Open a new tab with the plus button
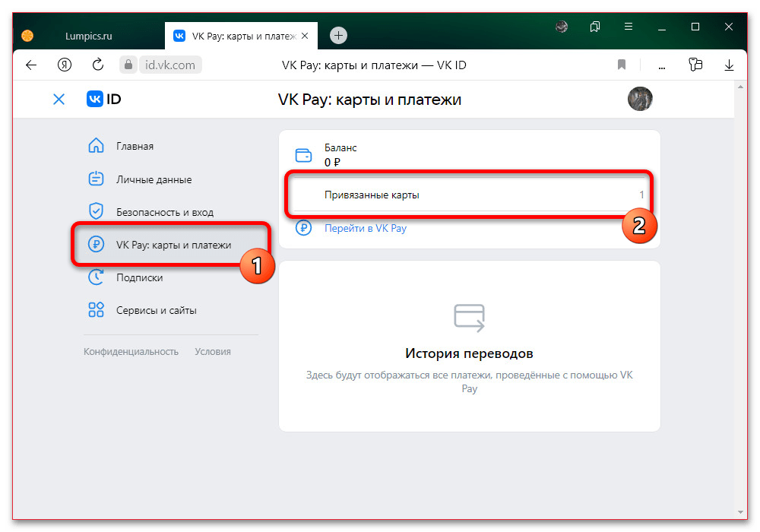 (x=338, y=36)
